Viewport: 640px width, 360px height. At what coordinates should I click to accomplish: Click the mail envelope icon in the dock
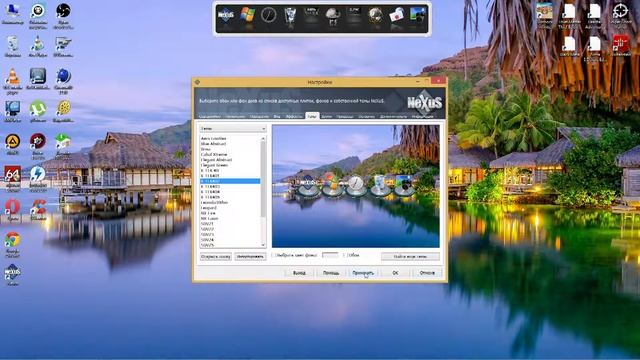pos(396,16)
